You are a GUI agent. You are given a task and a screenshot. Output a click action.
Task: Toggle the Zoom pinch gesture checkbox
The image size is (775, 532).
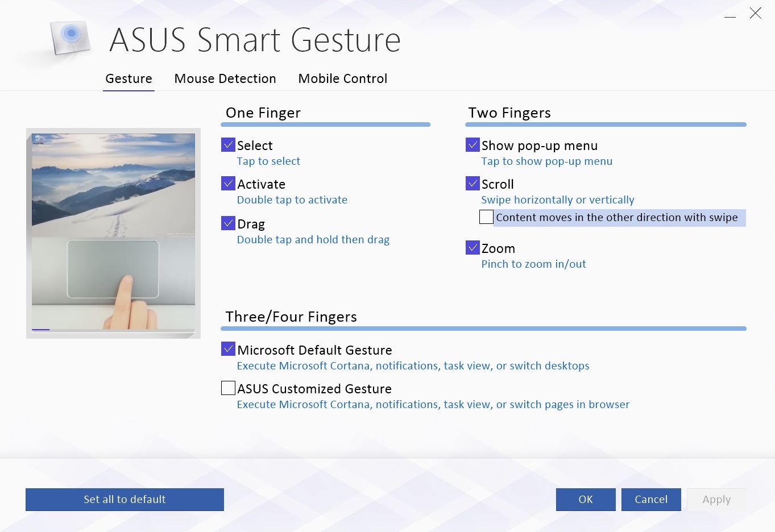point(473,248)
